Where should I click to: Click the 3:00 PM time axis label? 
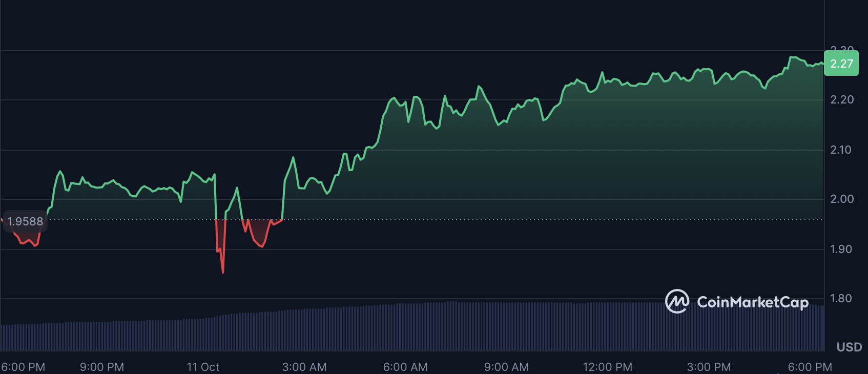709,367
